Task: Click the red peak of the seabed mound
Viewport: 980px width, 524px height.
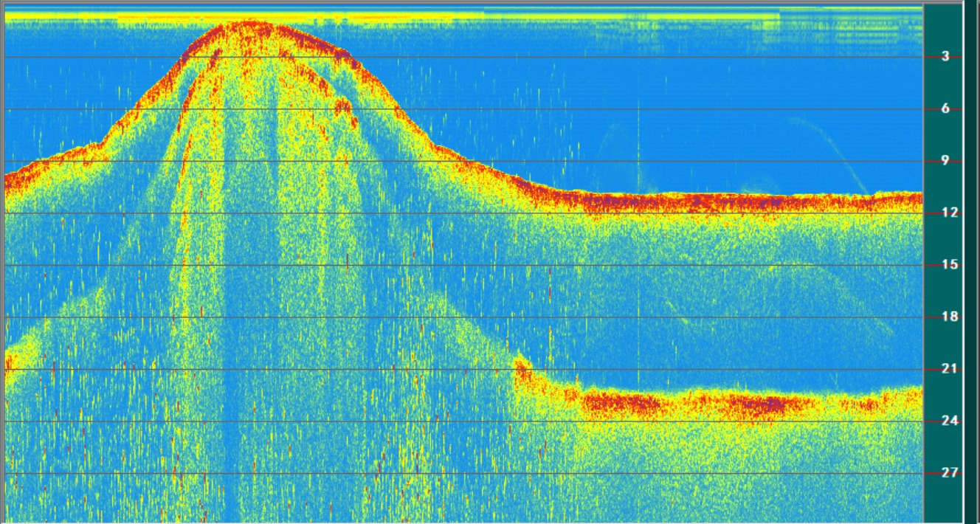Action: coord(247,30)
